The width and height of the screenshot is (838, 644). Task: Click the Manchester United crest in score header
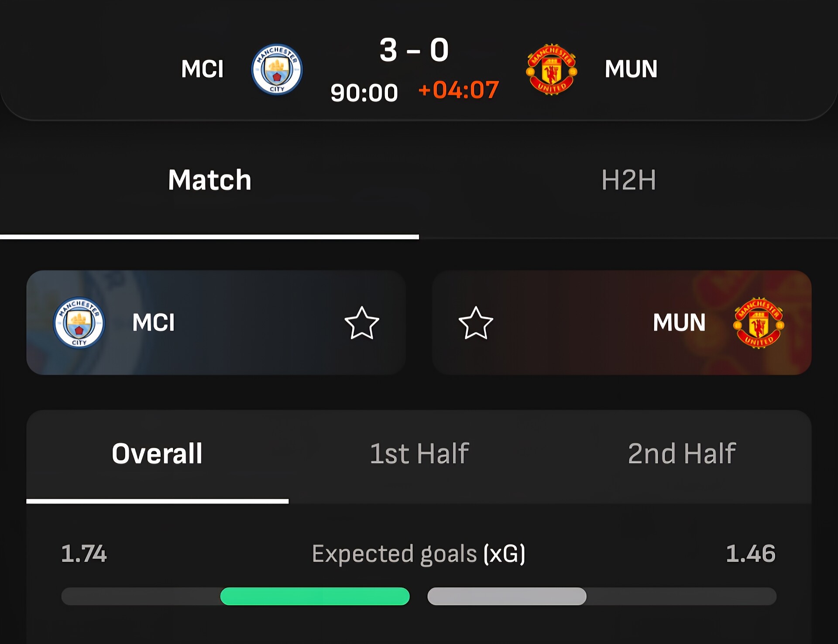pos(552,69)
